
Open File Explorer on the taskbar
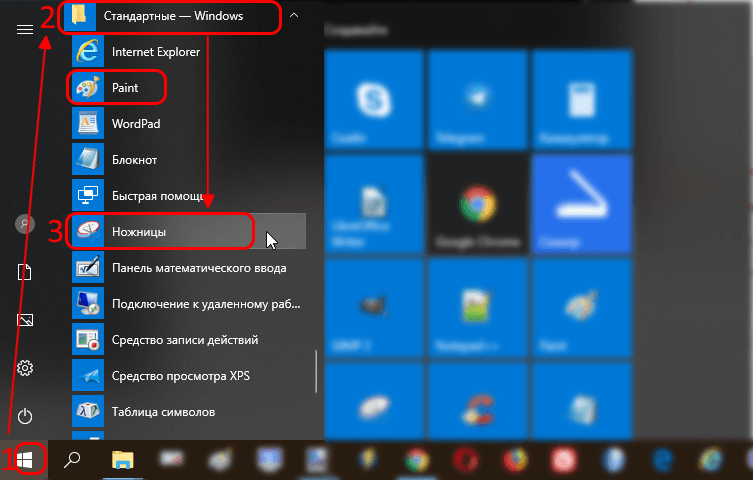tap(122, 460)
